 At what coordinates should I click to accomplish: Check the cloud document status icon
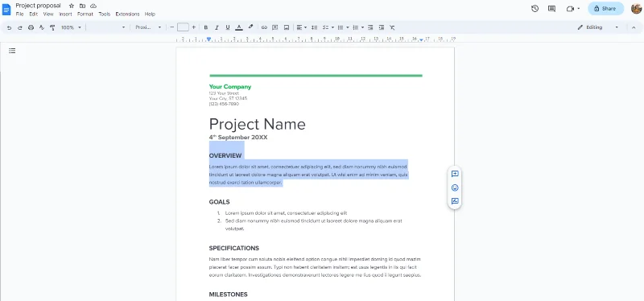[93, 6]
